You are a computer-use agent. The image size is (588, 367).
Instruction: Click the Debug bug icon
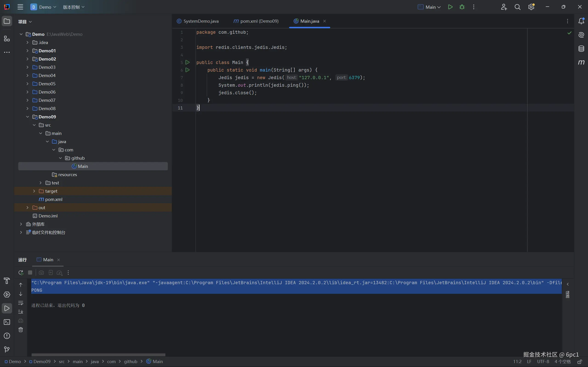(x=462, y=7)
